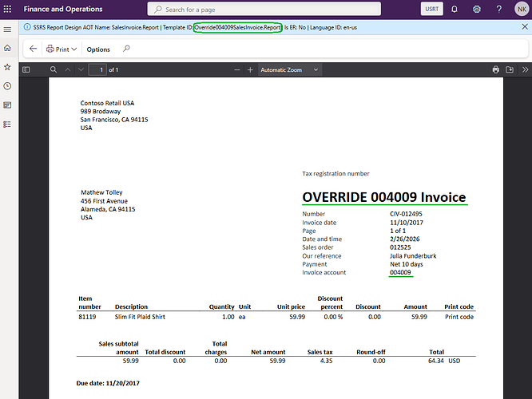
Task: Click the page number field
Action: 97,70
